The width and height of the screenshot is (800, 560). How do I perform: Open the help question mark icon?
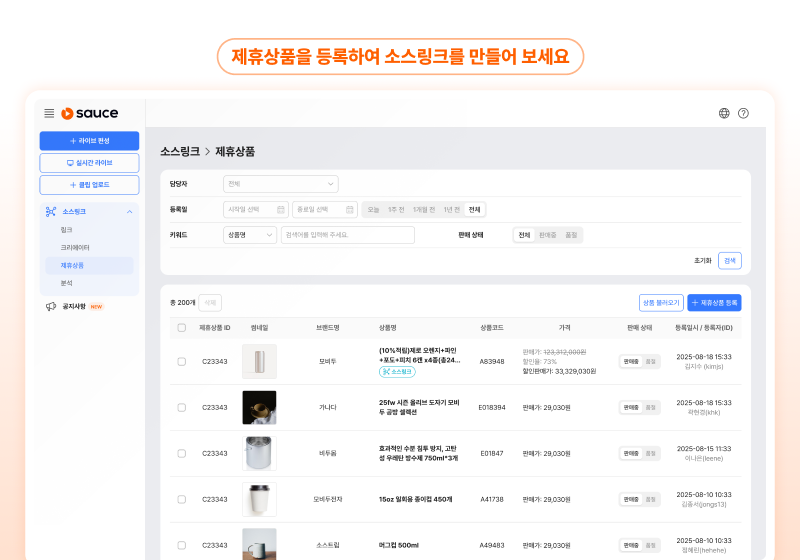(743, 113)
